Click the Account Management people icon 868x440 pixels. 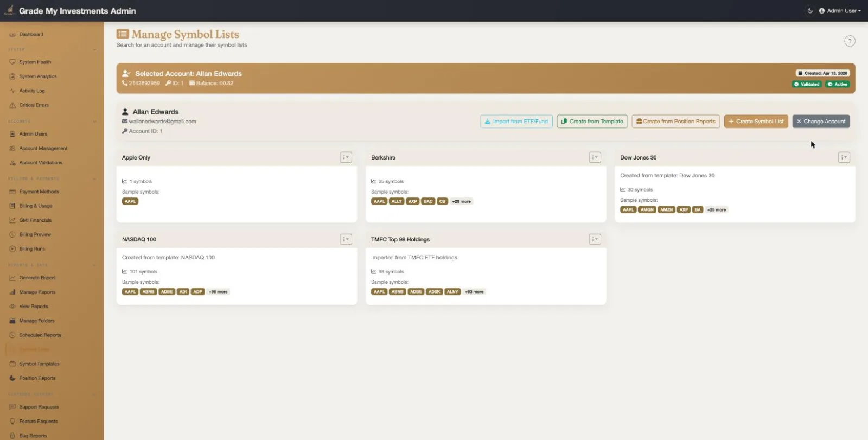pos(12,148)
